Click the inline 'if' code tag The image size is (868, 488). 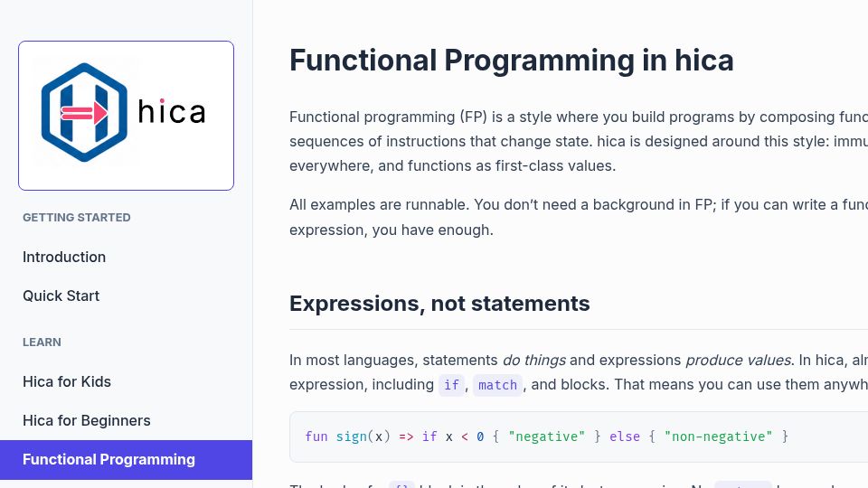[451, 385]
